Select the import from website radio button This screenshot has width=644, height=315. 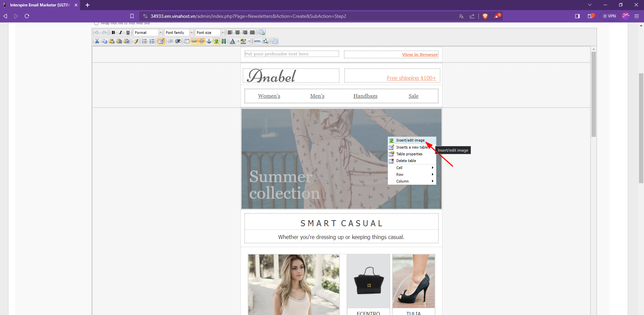tap(97, 23)
